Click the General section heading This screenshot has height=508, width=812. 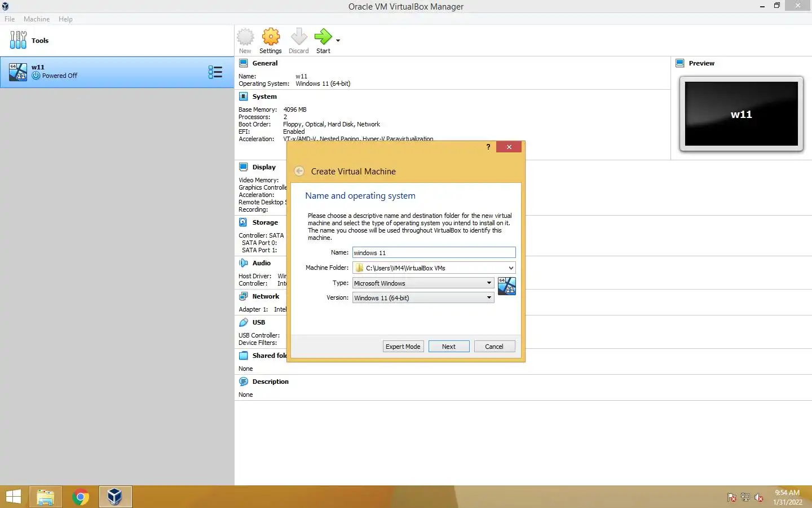click(265, 63)
